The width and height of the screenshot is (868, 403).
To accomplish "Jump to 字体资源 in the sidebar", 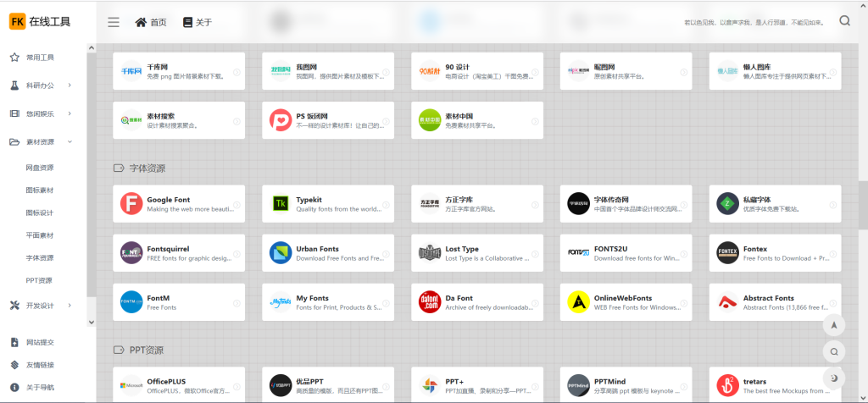I will coord(40,257).
